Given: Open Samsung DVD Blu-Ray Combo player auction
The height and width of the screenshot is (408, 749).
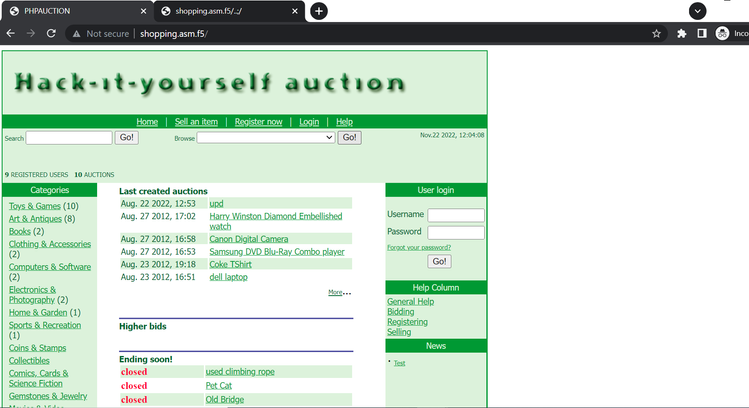Looking at the screenshot, I should pos(277,252).
